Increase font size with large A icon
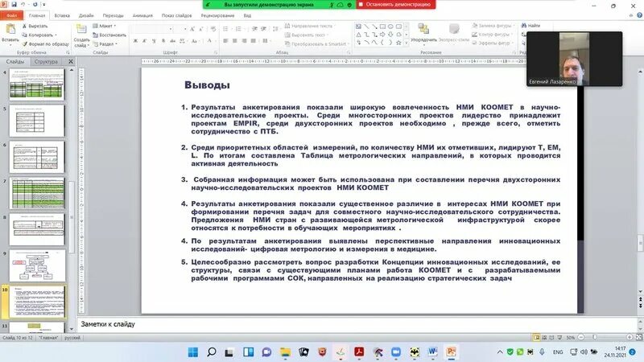Image resolution: width=644 pixels, height=362 pixels. 192,29
